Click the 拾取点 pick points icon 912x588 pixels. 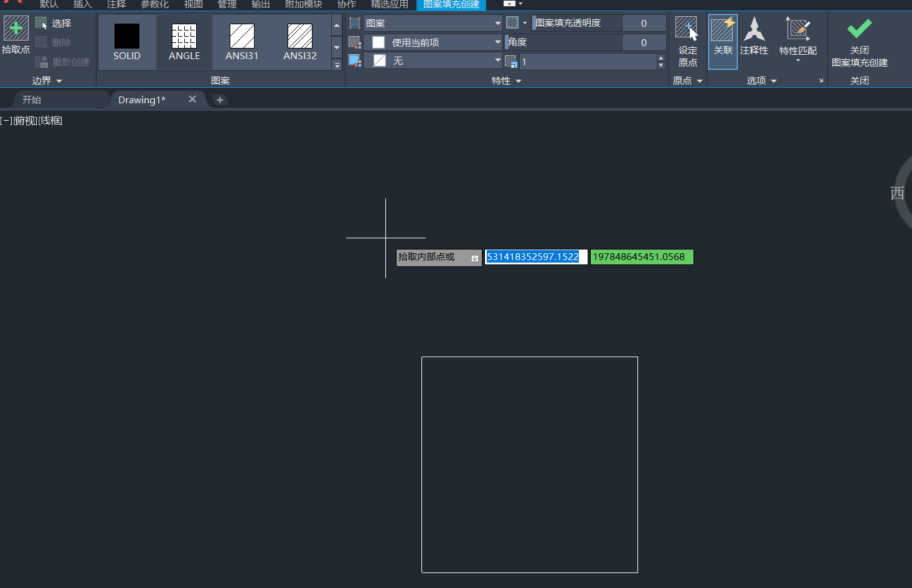click(16, 29)
